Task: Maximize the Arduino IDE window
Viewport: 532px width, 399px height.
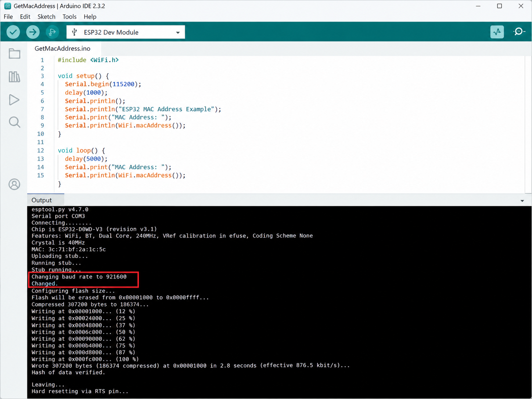Action: pyautogui.click(x=499, y=6)
